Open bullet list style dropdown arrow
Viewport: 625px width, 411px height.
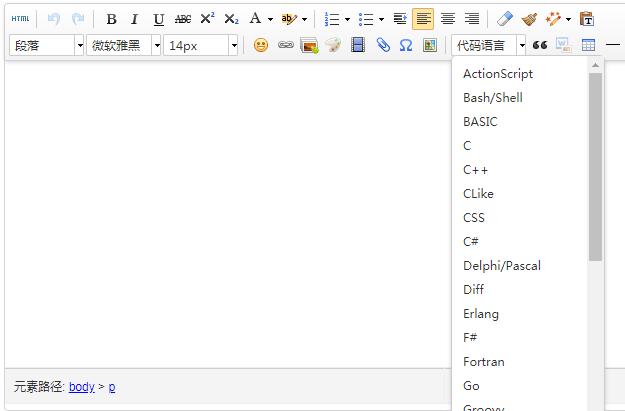tap(381, 19)
